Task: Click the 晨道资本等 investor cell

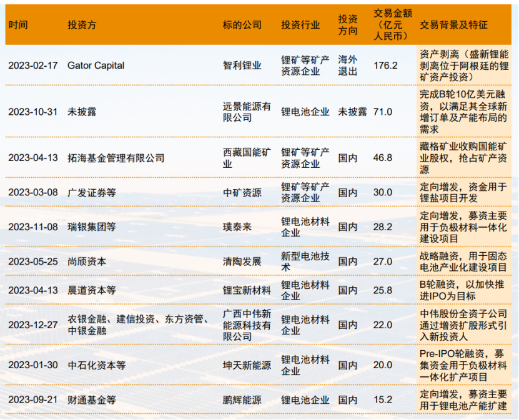Action: pyautogui.click(x=92, y=290)
